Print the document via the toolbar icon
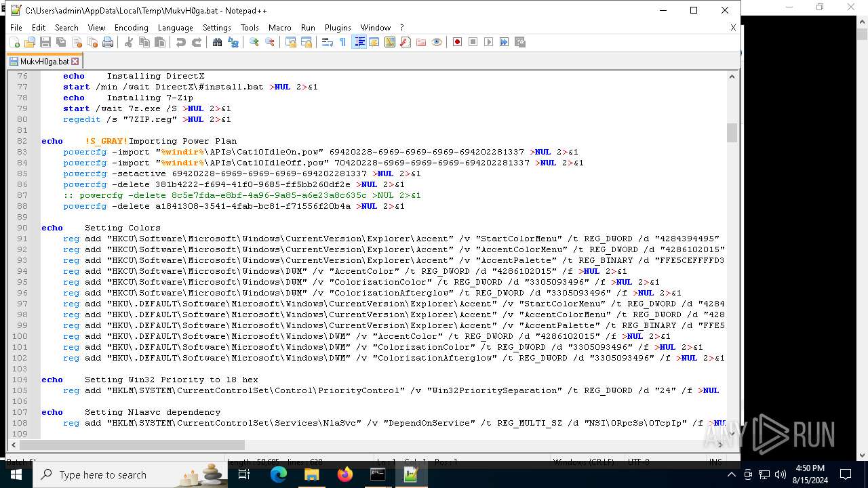The width and height of the screenshot is (868, 488). pos(108,42)
